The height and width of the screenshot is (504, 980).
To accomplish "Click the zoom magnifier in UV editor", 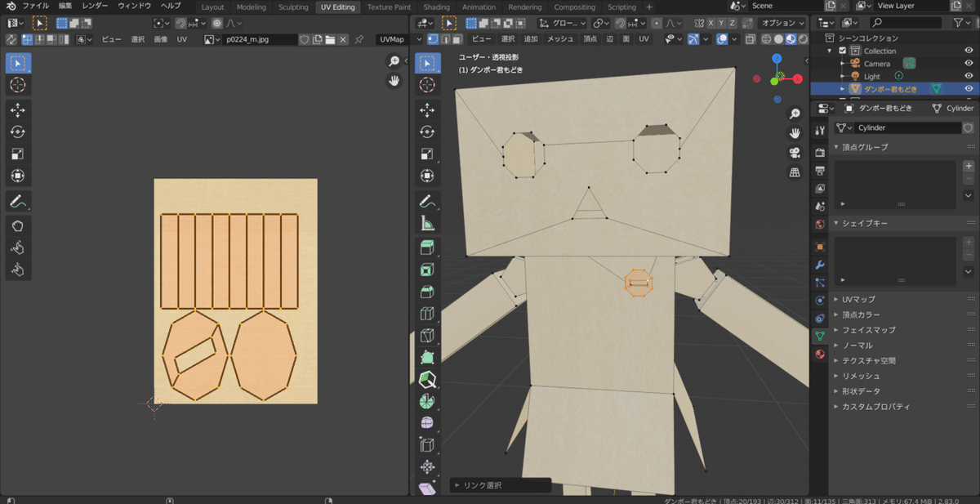I will (x=394, y=61).
